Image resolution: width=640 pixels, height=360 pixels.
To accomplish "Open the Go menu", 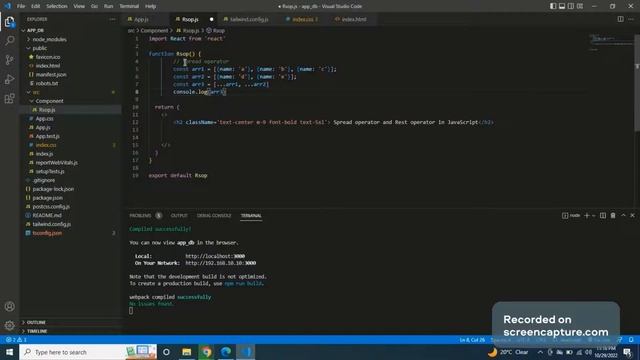I will pyautogui.click(x=94, y=6).
